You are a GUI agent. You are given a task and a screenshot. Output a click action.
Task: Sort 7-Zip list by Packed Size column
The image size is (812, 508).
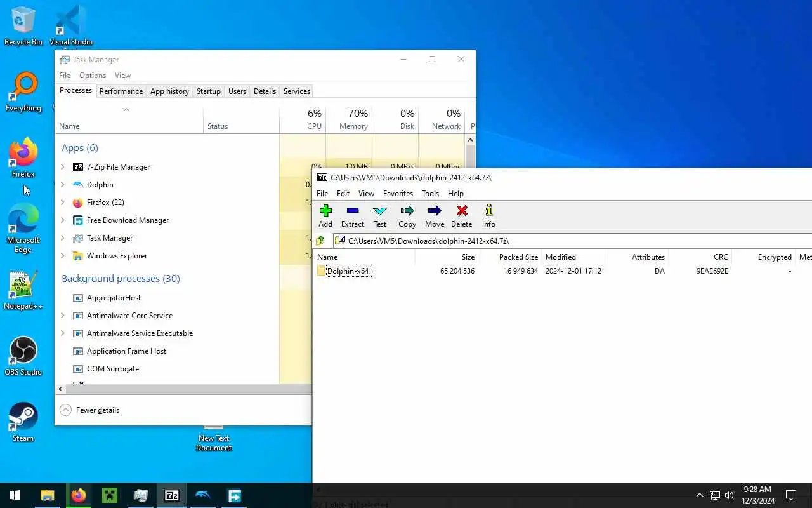(510, 257)
